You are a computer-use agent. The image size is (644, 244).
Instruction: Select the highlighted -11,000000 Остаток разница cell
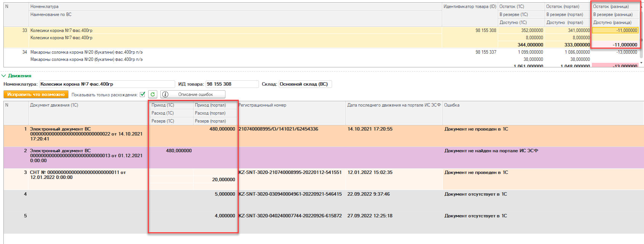[x=615, y=30]
